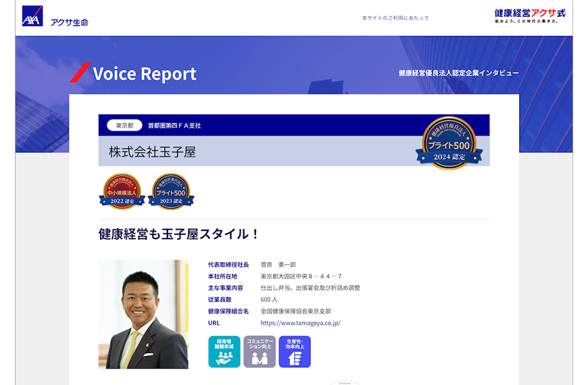Click the 生産性・効率向上 icon
The height and width of the screenshot is (385, 588).
pos(295,352)
